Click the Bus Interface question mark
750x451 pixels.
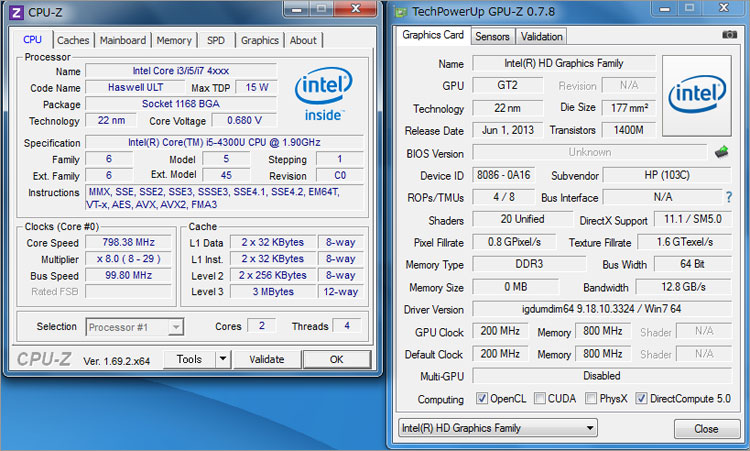pyautogui.click(x=727, y=197)
